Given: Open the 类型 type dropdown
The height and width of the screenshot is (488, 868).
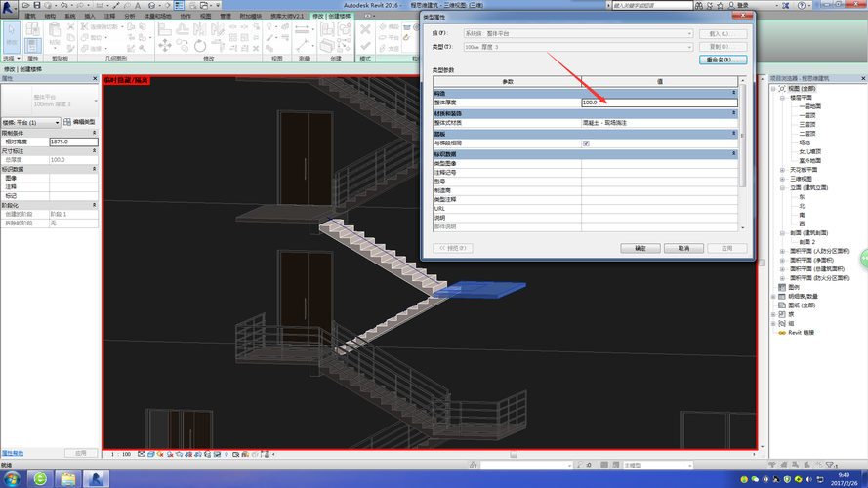Looking at the screenshot, I should (578, 47).
